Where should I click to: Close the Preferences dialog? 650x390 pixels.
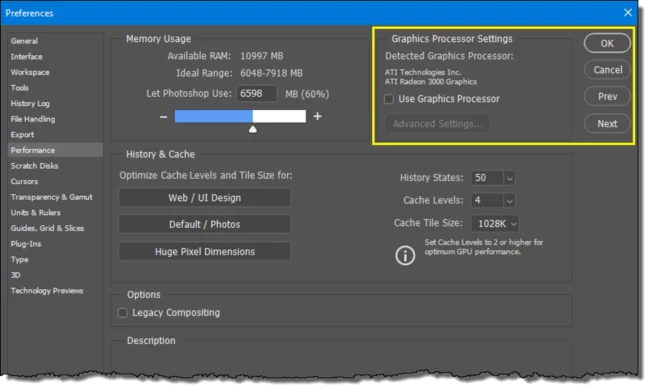628,13
